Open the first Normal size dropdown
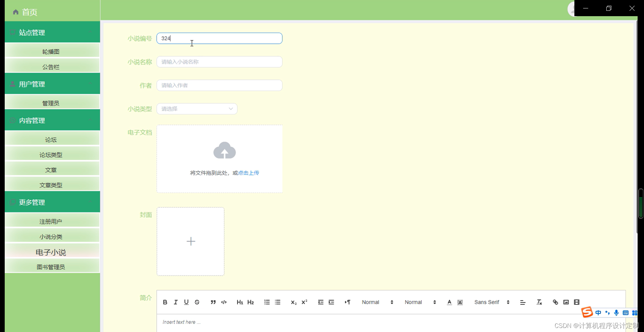This screenshot has height=332, width=644. 377,302
